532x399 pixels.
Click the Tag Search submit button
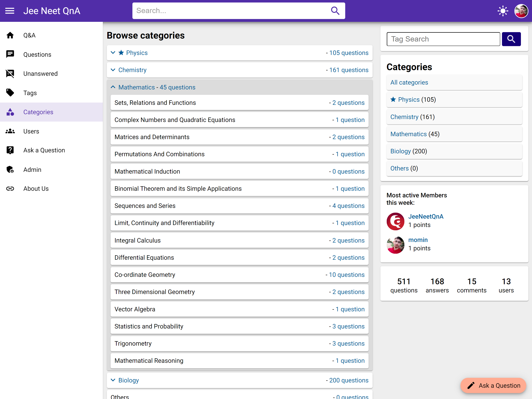[511, 39]
